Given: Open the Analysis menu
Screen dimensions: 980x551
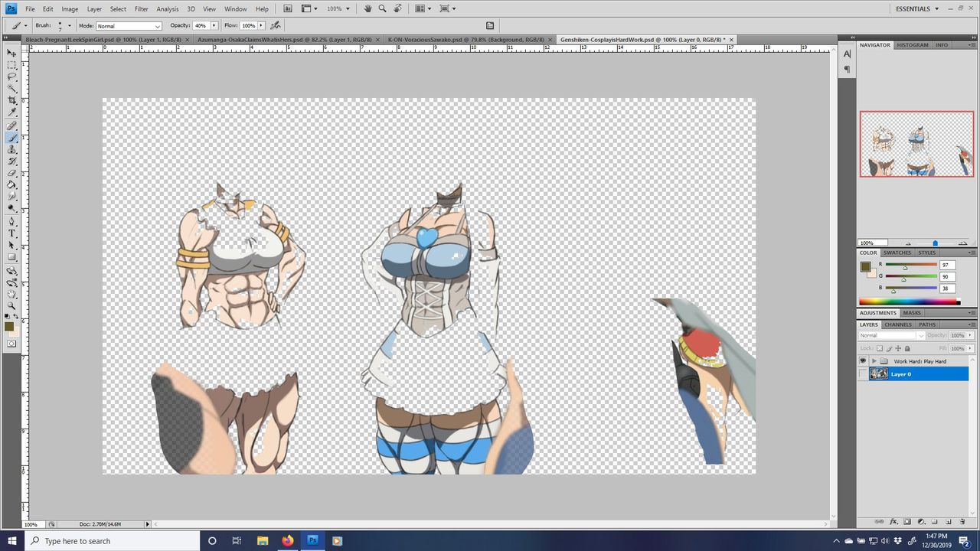Looking at the screenshot, I should click(167, 8).
